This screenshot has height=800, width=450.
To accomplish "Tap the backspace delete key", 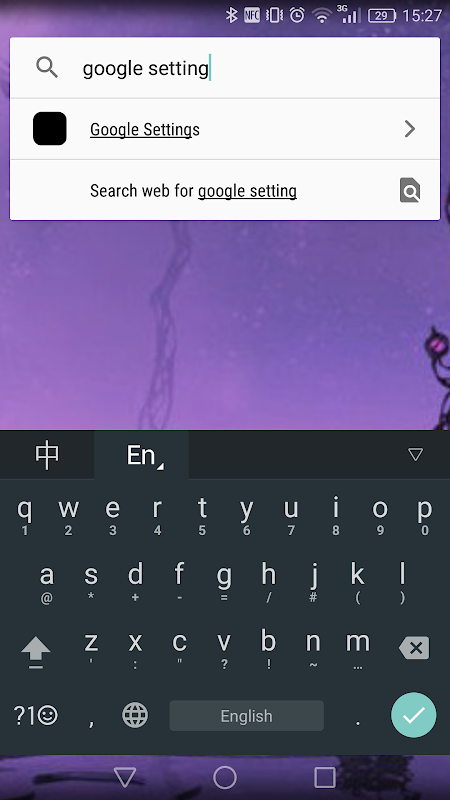I will (x=414, y=648).
